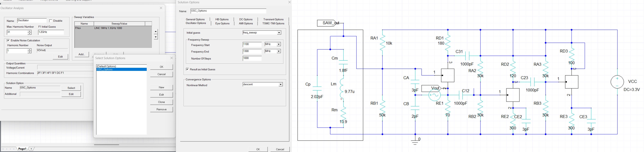Toggle Enable Noise Calculation checkbox
The width and height of the screenshot is (644, 152).
8,41
